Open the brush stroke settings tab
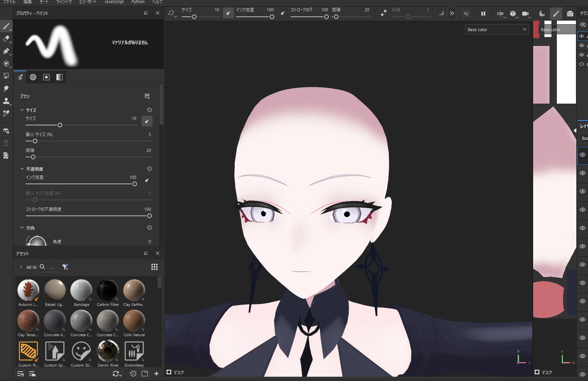Screen dimensions: 588x381 [20, 77]
